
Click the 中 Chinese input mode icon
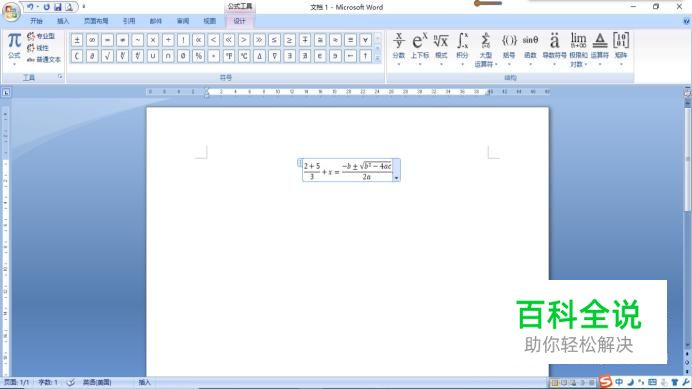point(619,382)
